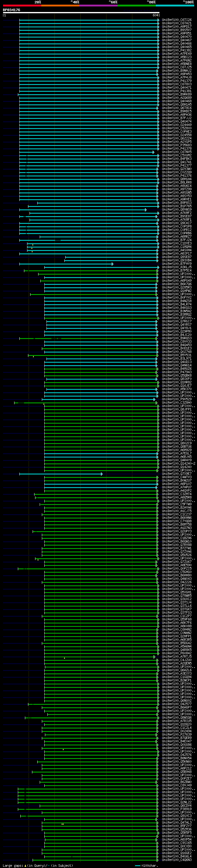Click the purple ~60% identity legend segment
The image size is (197, 868).
[x=99, y=6]
